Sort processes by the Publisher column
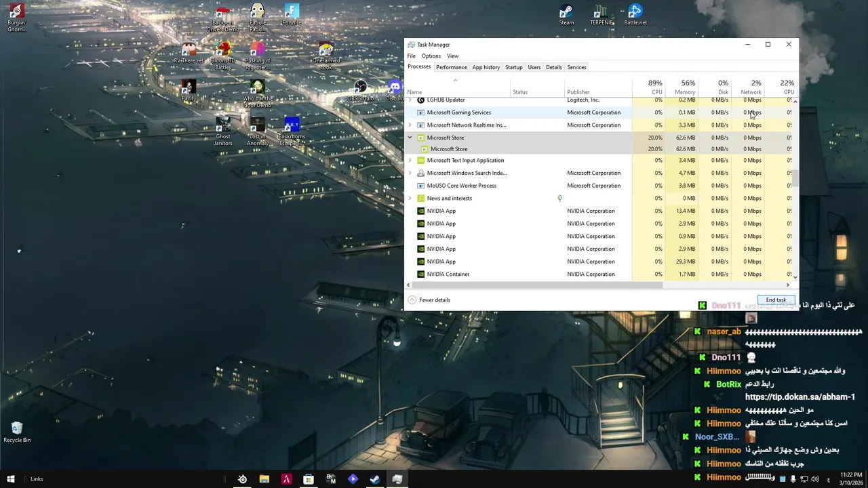868x488 pixels. pyautogui.click(x=599, y=87)
